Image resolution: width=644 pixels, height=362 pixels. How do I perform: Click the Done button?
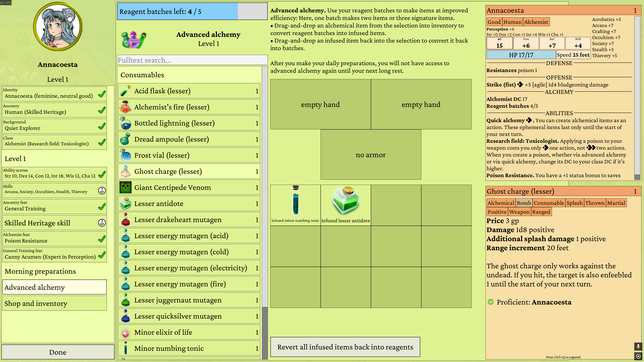point(58,352)
